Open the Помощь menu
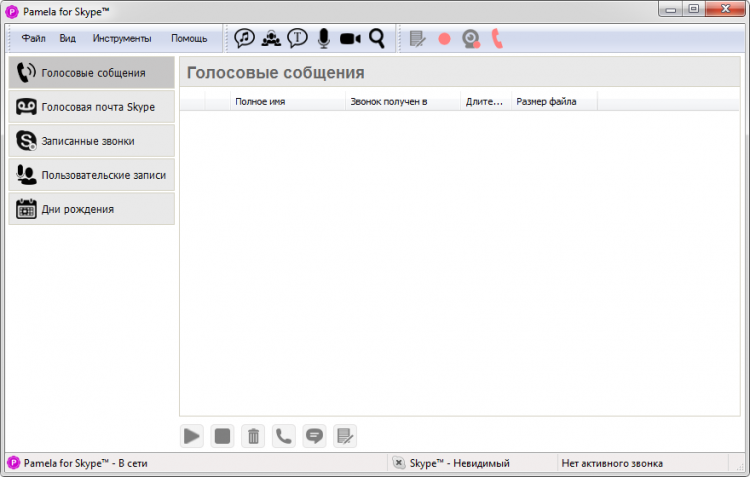 click(189, 38)
